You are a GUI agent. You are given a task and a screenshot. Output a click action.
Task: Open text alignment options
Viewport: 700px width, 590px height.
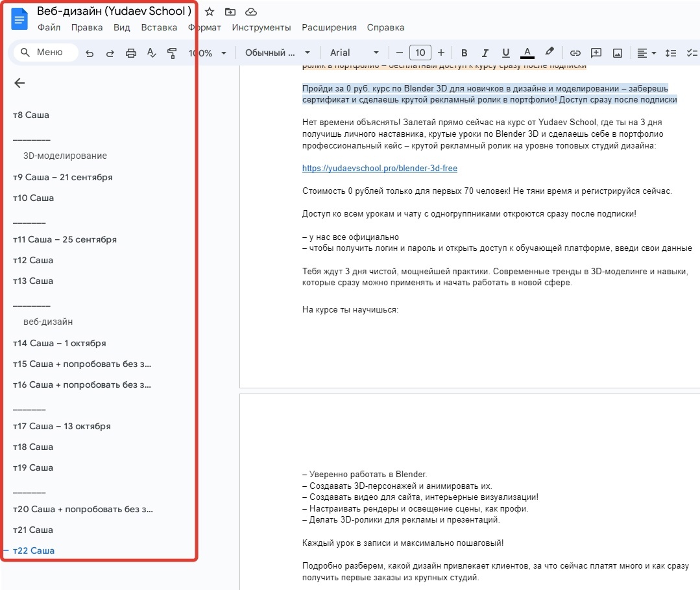[646, 53]
